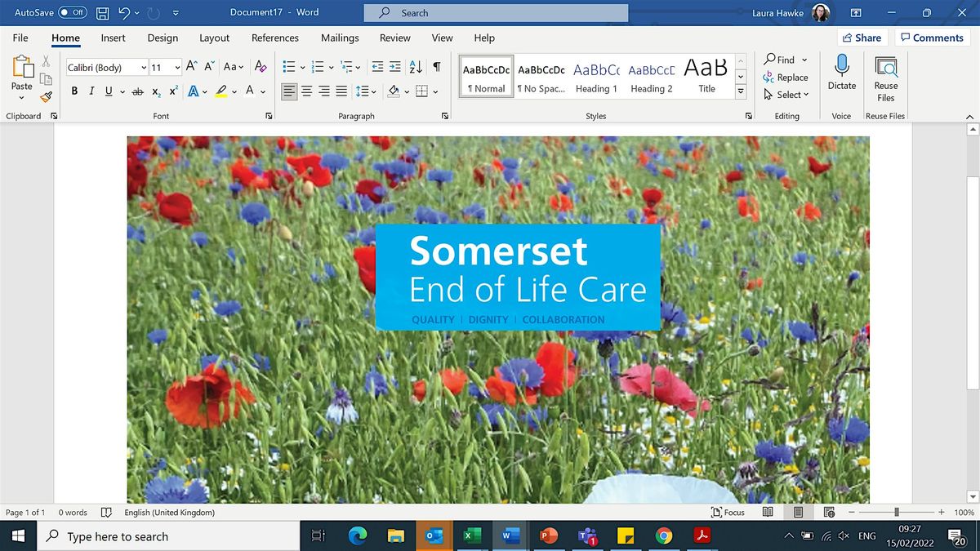This screenshot has width=980, height=551.
Task: Adjust the zoom level slider
Action: click(897, 512)
